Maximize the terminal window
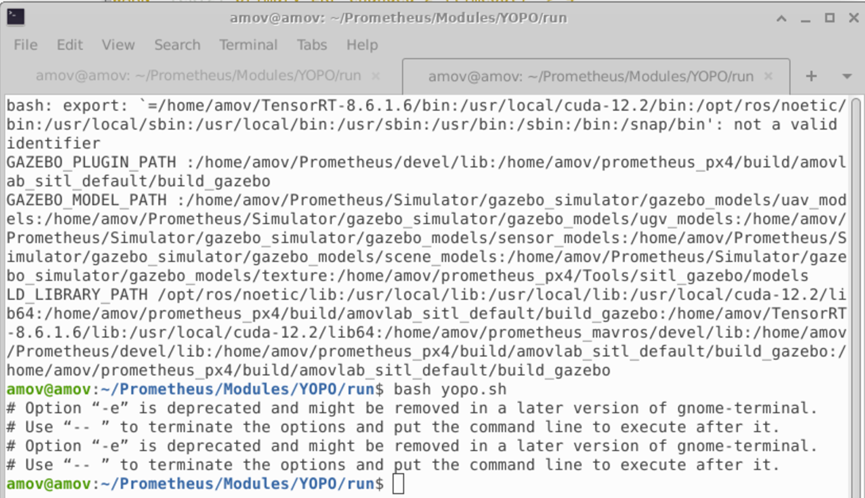 click(x=829, y=18)
